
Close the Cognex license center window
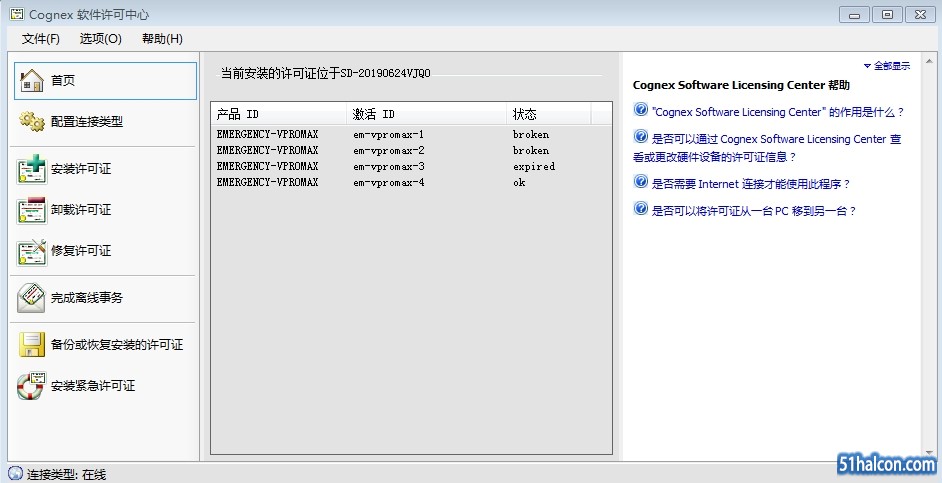pos(920,15)
